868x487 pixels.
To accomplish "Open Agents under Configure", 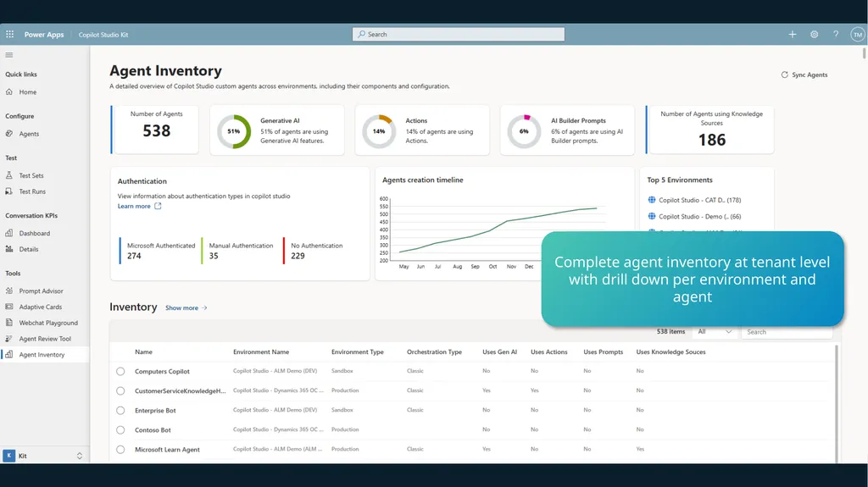I will click(x=29, y=133).
